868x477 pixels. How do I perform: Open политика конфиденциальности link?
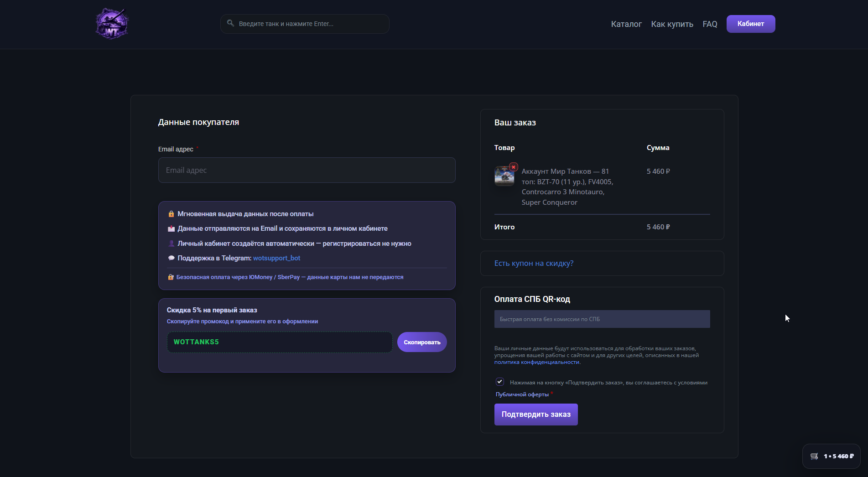pyautogui.click(x=537, y=362)
